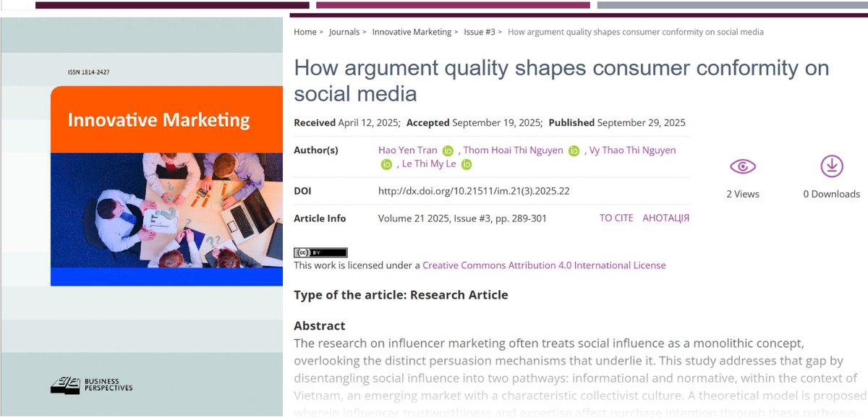Click the TO CITE link
This screenshot has width=868, height=418.
[616, 218]
